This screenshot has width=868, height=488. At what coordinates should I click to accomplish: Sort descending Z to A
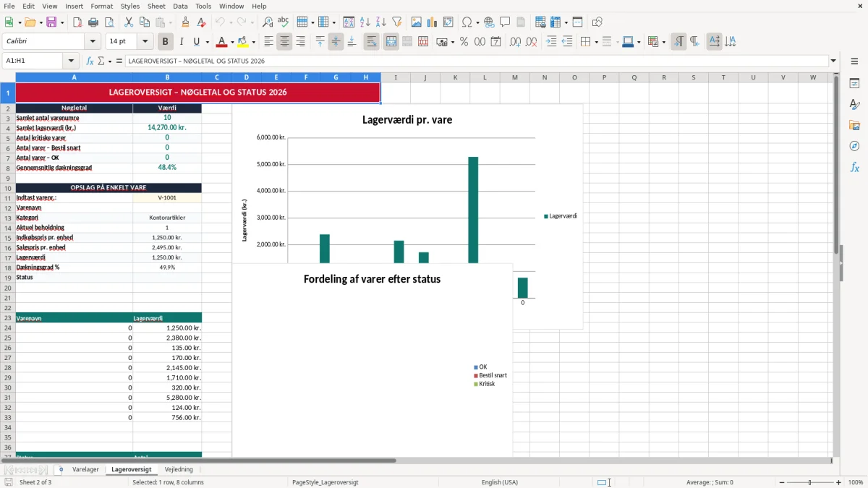(x=380, y=22)
